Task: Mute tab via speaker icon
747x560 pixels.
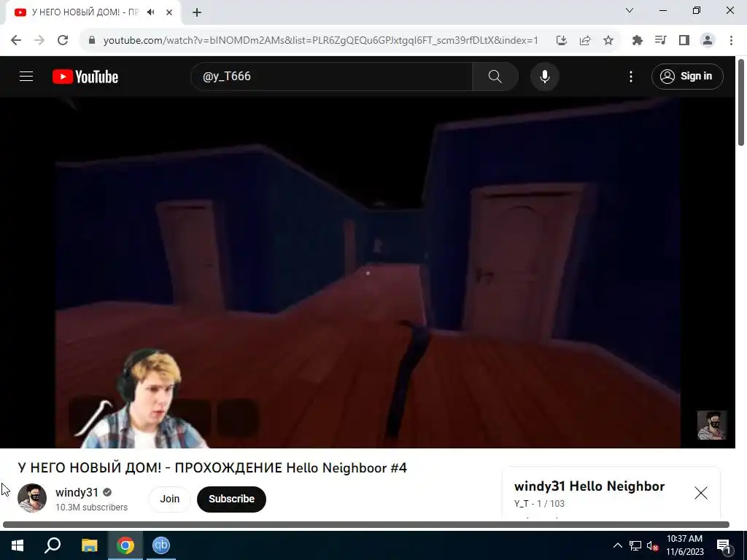Action: coord(151,12)
